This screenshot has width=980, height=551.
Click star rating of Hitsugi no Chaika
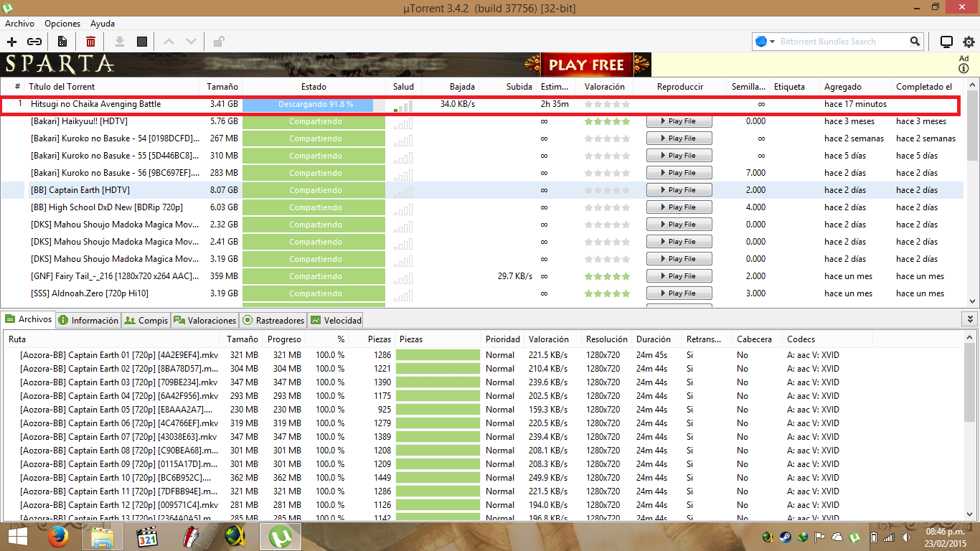(x=607, y=104)
